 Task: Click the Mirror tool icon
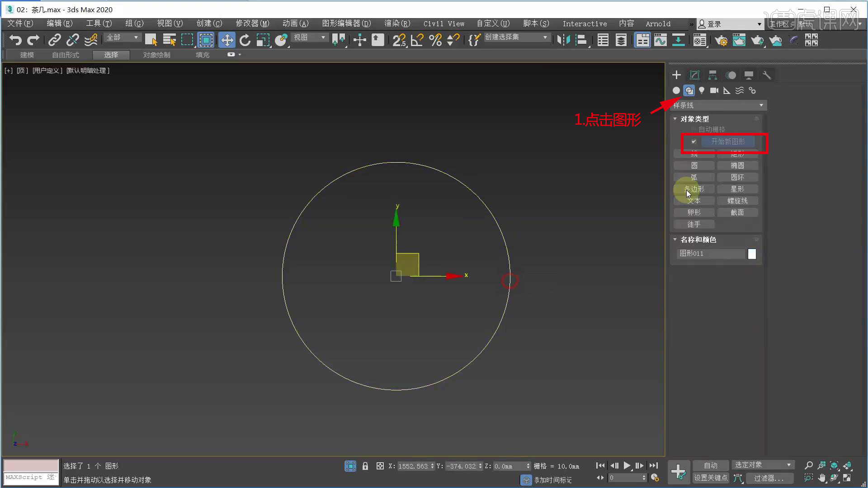[563, 40]
